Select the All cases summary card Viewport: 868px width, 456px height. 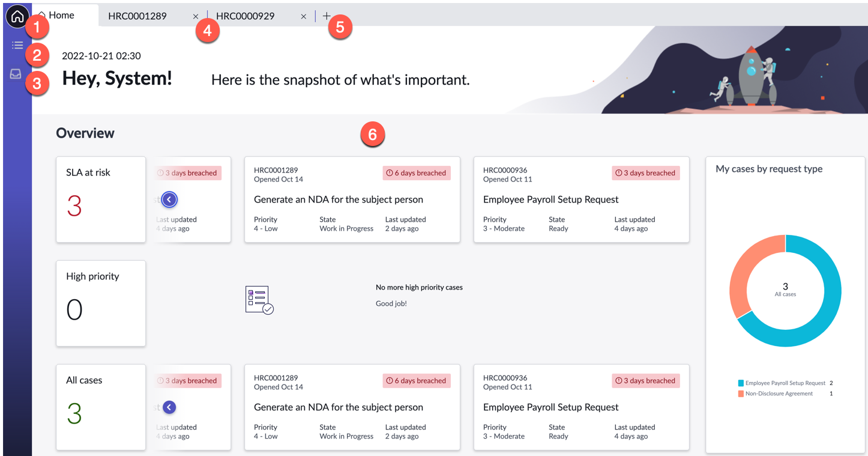101,407
